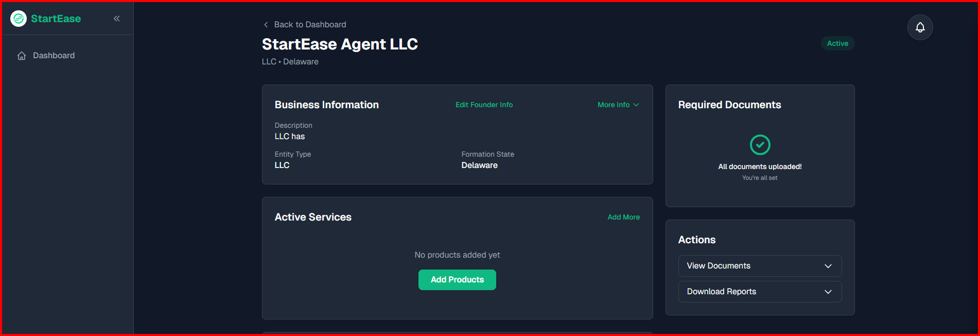980x336 pixels.
Task: Click the Business Information heading
Action: 327,105
